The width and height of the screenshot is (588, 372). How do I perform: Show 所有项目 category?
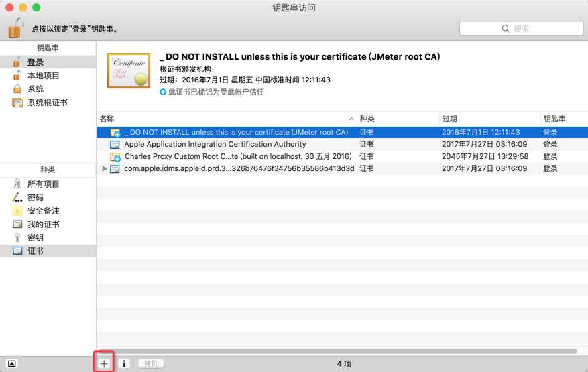[48, 184]
